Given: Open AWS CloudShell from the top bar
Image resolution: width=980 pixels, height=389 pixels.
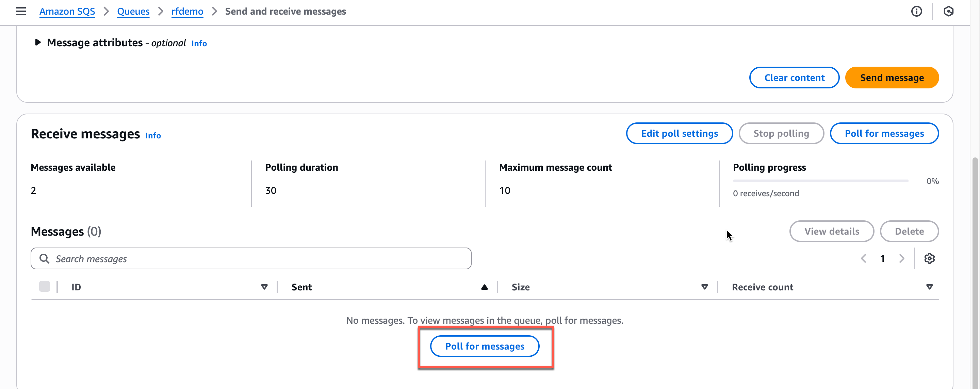Looking at the screenshot, I should [948, 12].
